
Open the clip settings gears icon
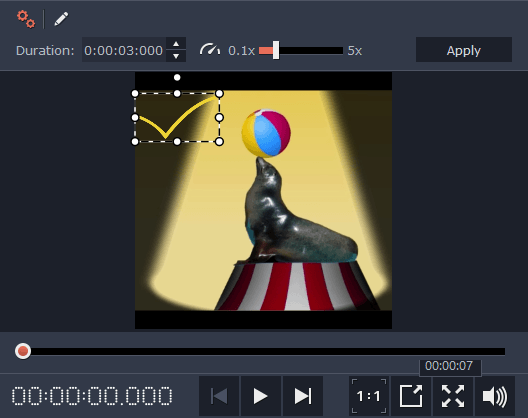[x=26, y=19]
